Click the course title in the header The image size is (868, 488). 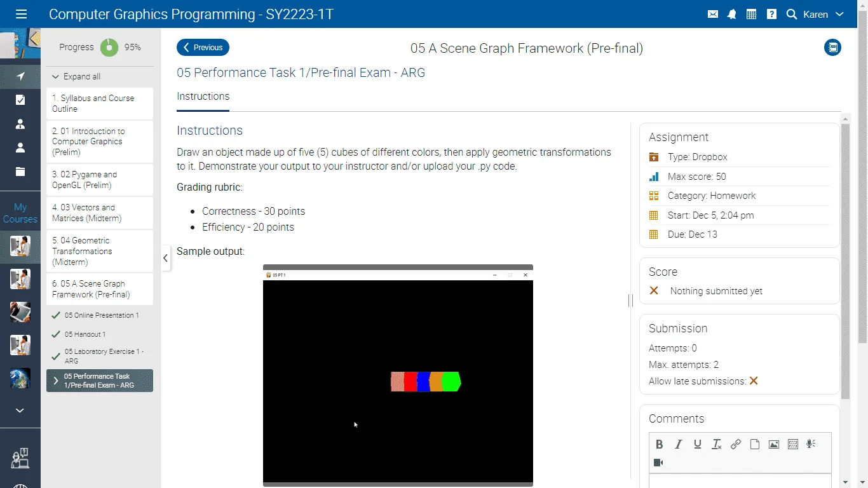tap(191, 14)
